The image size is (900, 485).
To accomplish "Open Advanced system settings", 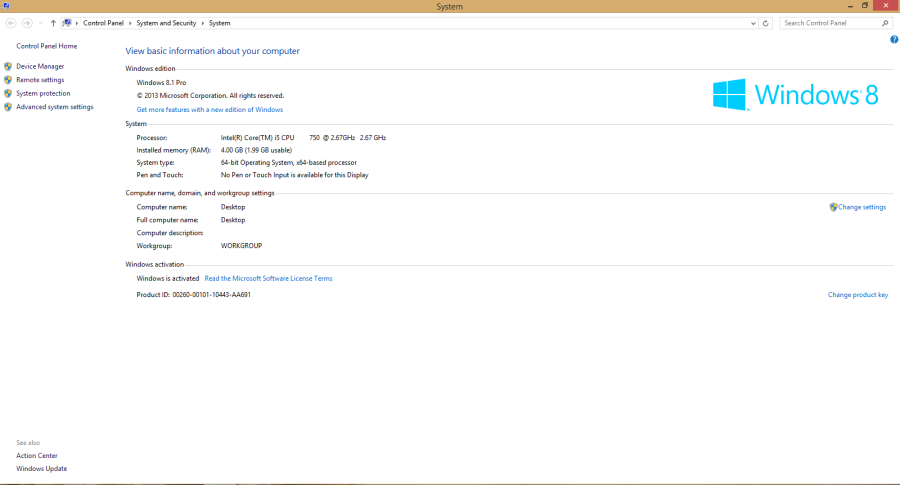I will point(55,107).
